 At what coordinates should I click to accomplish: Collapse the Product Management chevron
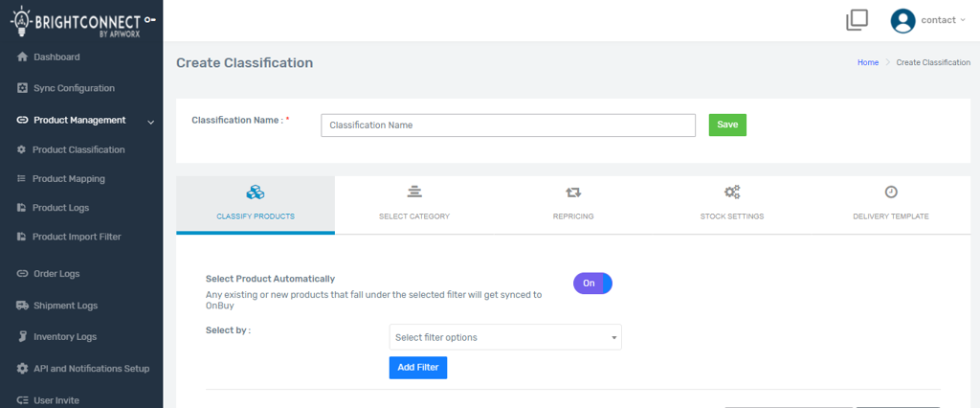(x=150, y=122)
